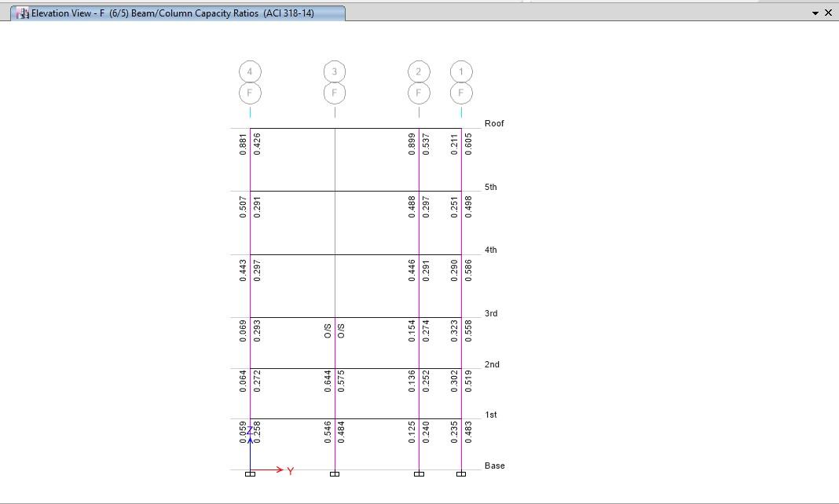Select column ratio value 0.899
839x504 pixels.
[x=412, y=144]
